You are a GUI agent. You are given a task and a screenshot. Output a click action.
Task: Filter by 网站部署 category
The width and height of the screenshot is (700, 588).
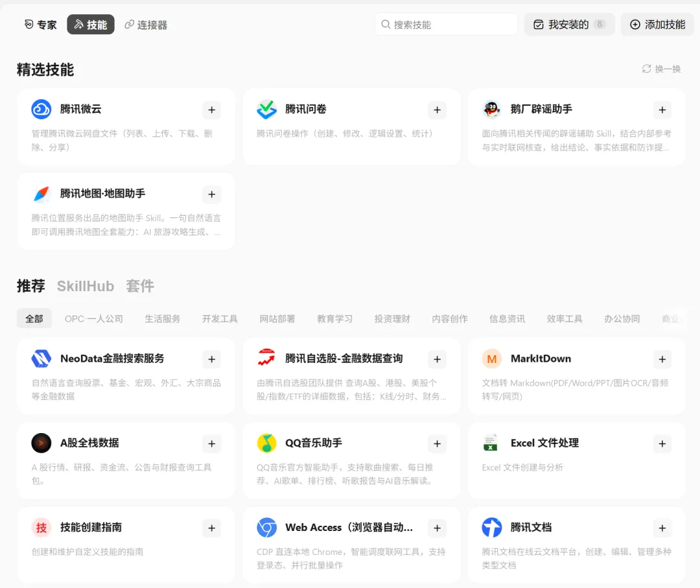(x=277, y=319)
